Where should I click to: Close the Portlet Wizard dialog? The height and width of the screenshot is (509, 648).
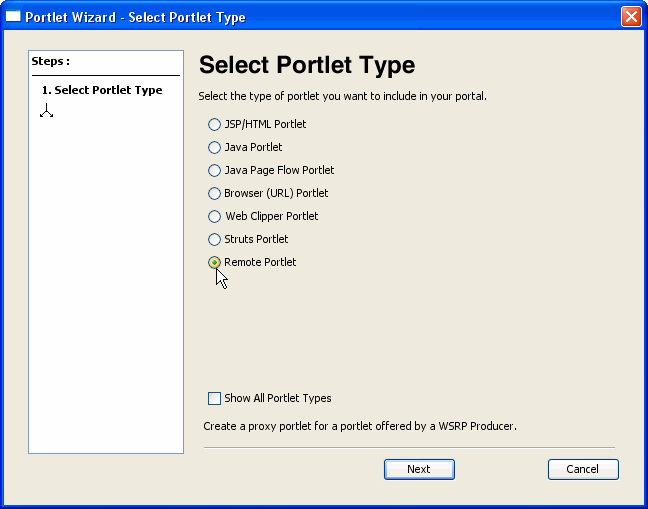click(x=630, y=17)
